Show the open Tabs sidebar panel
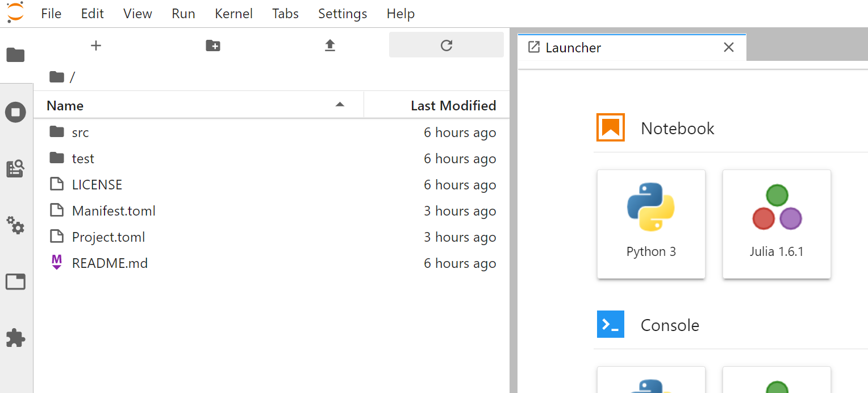 point(15,282)
